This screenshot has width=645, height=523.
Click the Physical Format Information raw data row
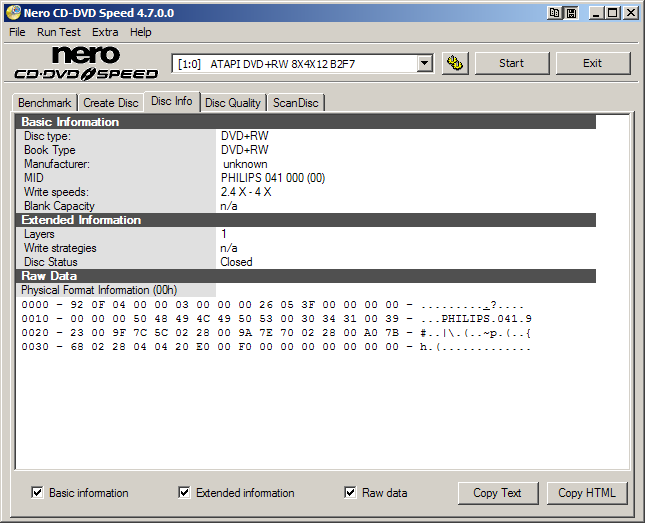click(x=100, y=290)
